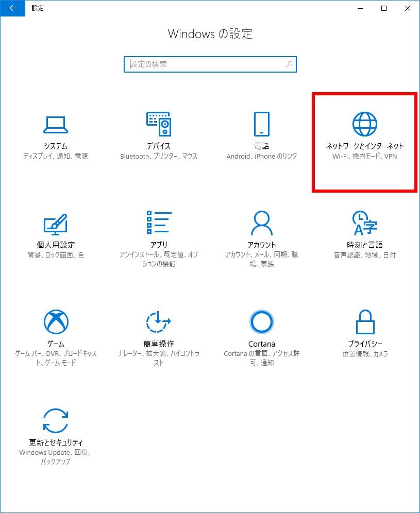Go back using the title bar arrow

(x=13, y=8)
